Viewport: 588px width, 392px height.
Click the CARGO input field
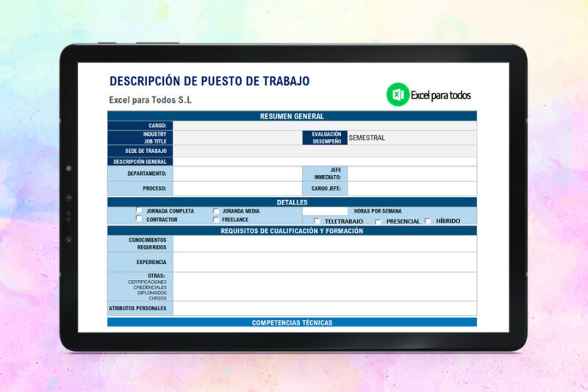[x=325, y=126]
